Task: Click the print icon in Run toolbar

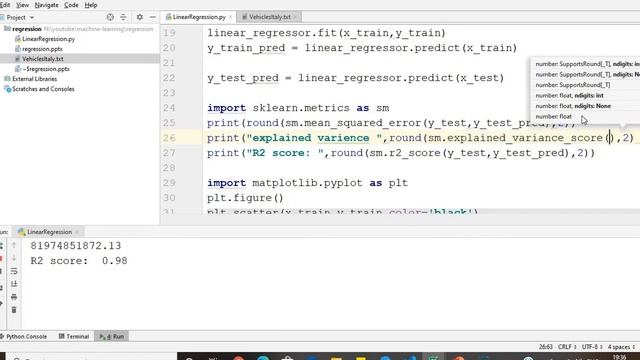Action: point(14,297)
